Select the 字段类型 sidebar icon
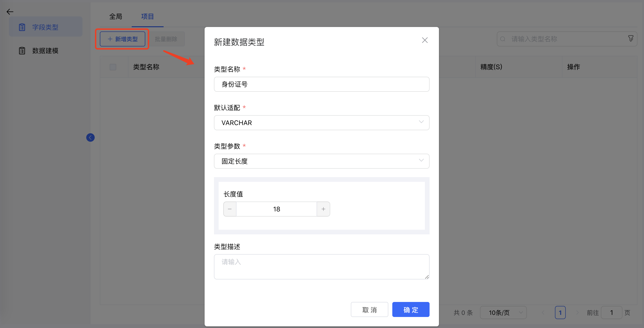The image size is (644, 328). click(x=22, y=27)
